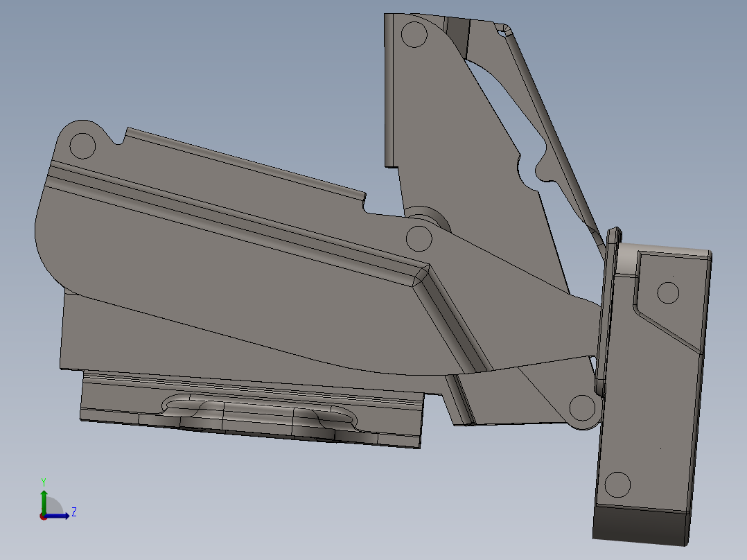Click the green Y axis arrow of the triad

pyautogui.click(x=44, y=501)
